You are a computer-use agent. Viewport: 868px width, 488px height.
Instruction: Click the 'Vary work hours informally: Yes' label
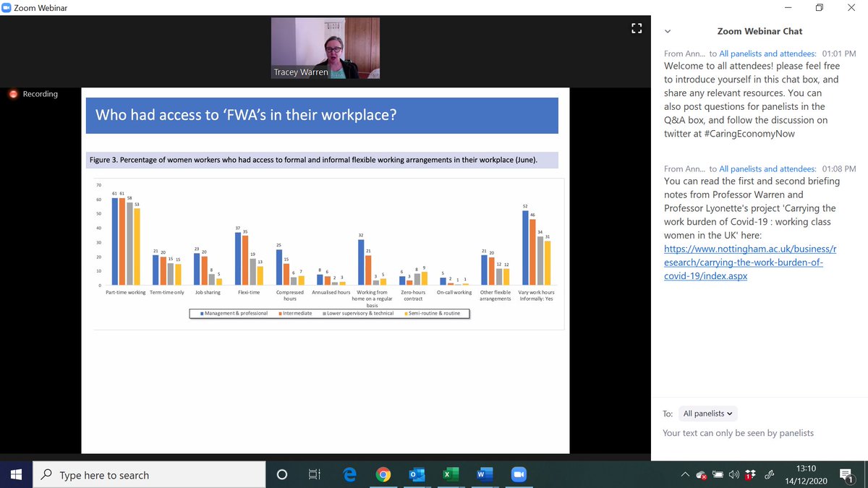536,295
